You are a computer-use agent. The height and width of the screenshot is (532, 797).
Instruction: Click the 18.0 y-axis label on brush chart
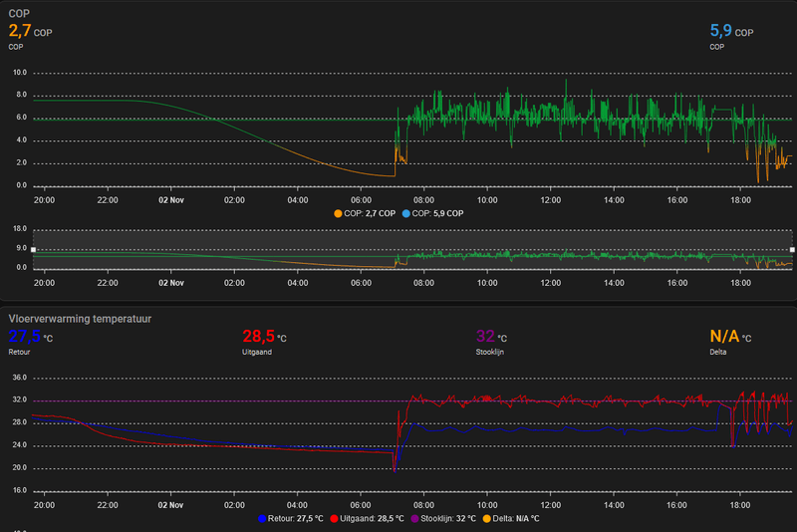click(x=20, y=229)
